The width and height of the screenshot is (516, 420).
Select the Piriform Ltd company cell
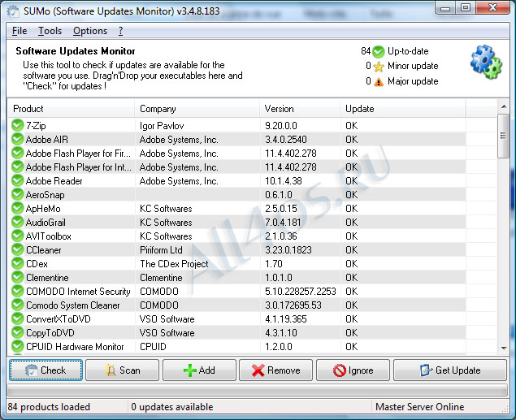(197, 249)
